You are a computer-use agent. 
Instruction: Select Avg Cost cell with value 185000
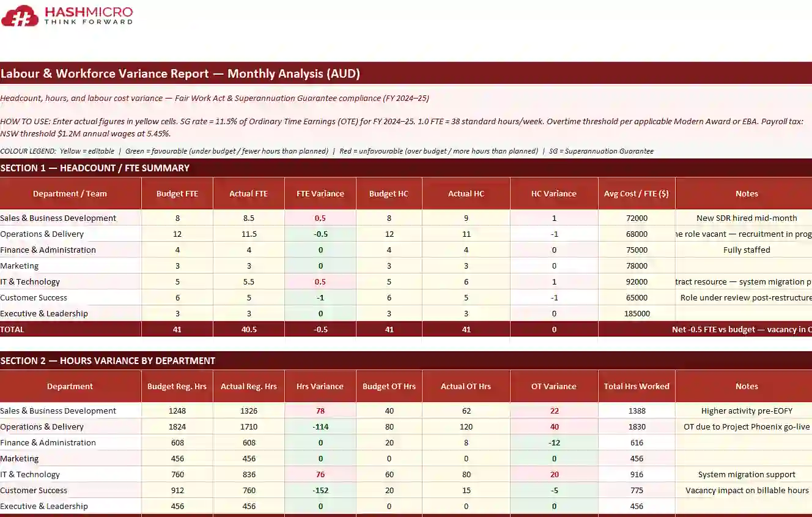[636, 314]
